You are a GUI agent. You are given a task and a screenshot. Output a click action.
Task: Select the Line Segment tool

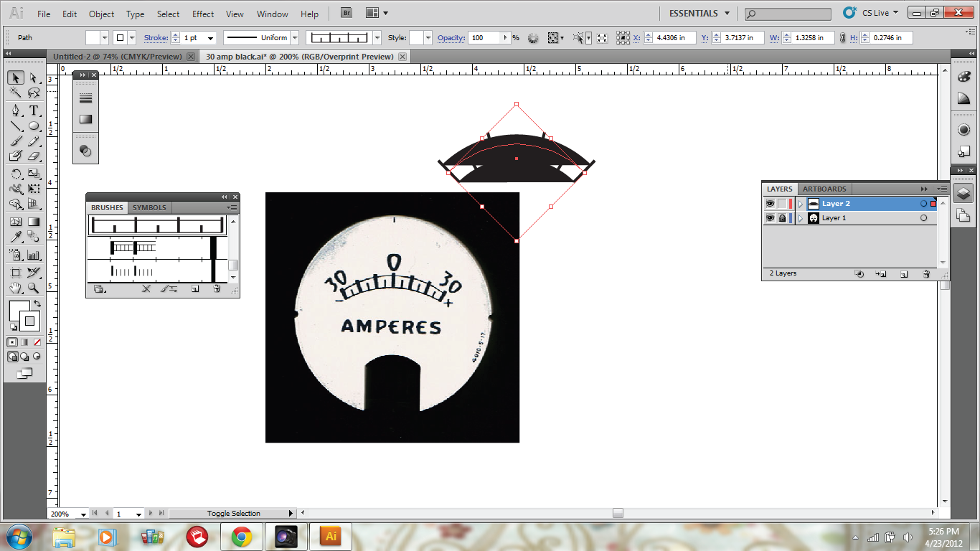click(15, 126)
